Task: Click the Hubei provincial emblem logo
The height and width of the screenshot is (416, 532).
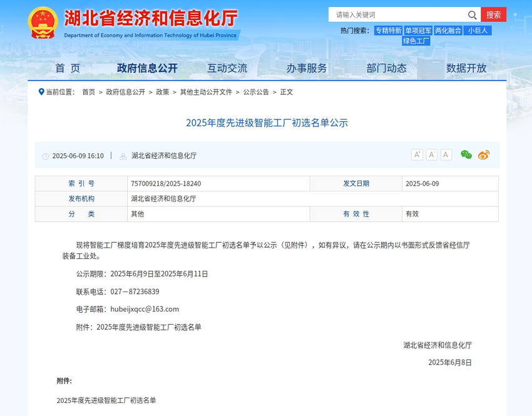Action: tap(43, 22)
